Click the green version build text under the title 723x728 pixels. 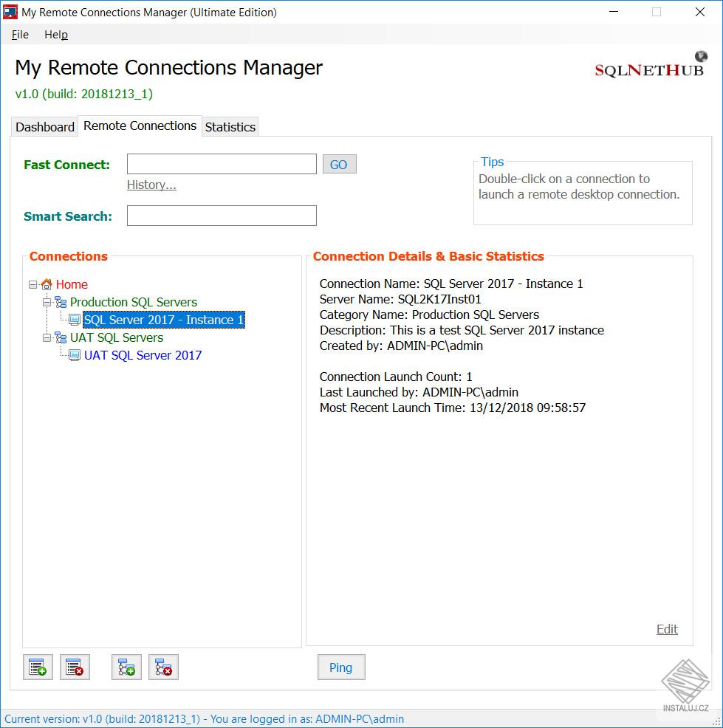click(84, 94)
